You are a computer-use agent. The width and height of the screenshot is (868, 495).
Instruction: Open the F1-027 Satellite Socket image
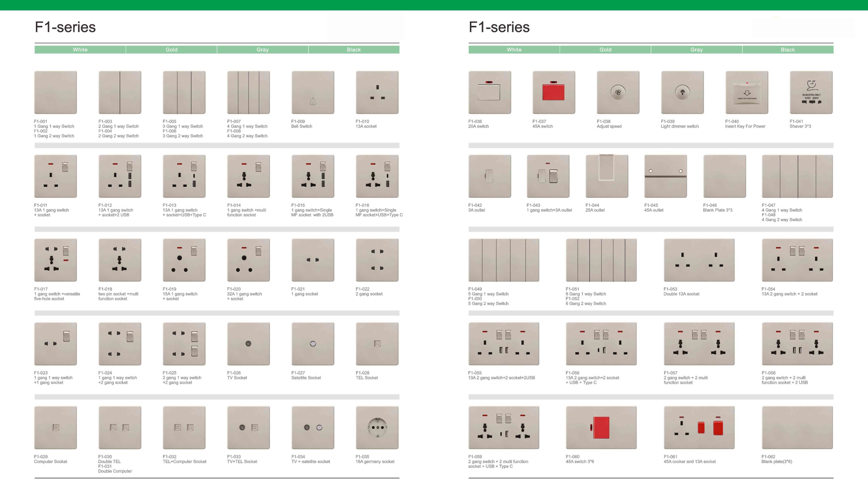click(x=313, y=344)
